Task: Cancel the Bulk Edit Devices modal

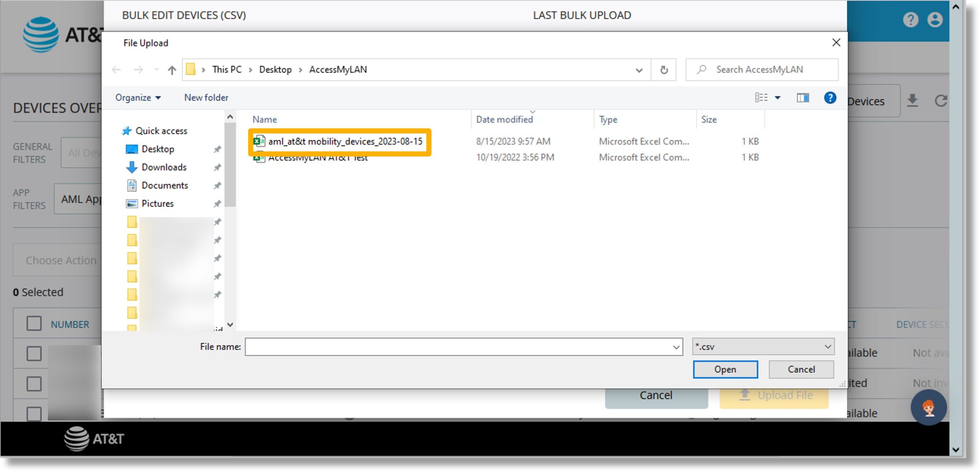Action: (656, 398)
